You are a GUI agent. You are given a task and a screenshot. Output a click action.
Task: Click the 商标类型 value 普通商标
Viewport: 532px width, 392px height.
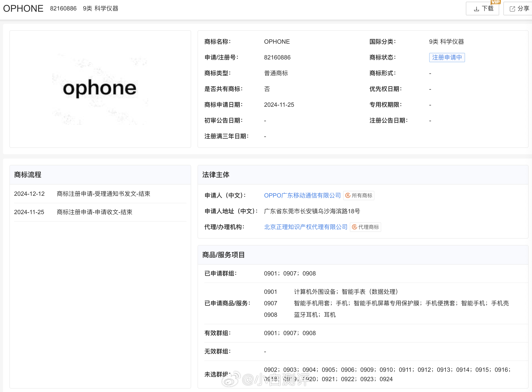pos(276,73)
